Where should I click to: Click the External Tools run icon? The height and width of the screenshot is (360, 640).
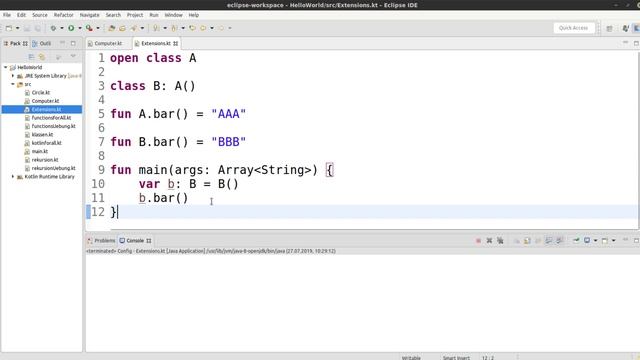pyautogui.click(x=89, y=28)
